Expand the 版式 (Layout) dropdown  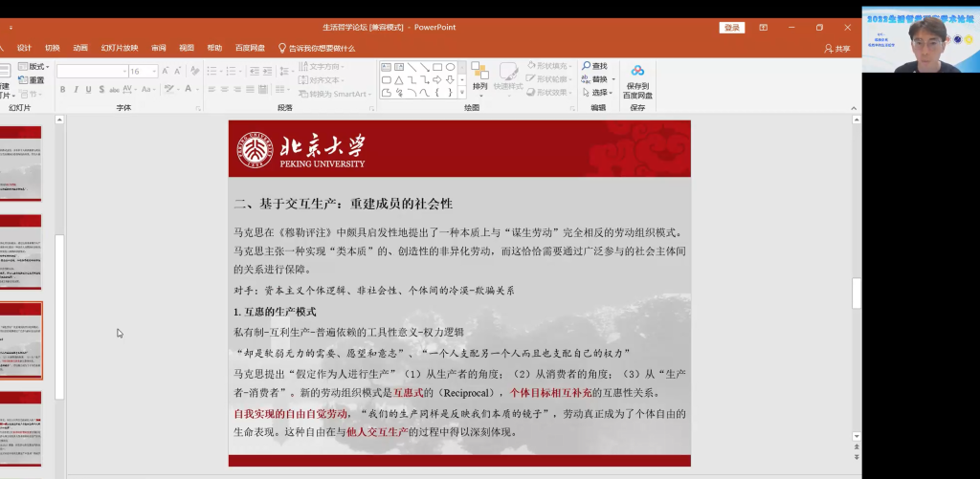48,67
